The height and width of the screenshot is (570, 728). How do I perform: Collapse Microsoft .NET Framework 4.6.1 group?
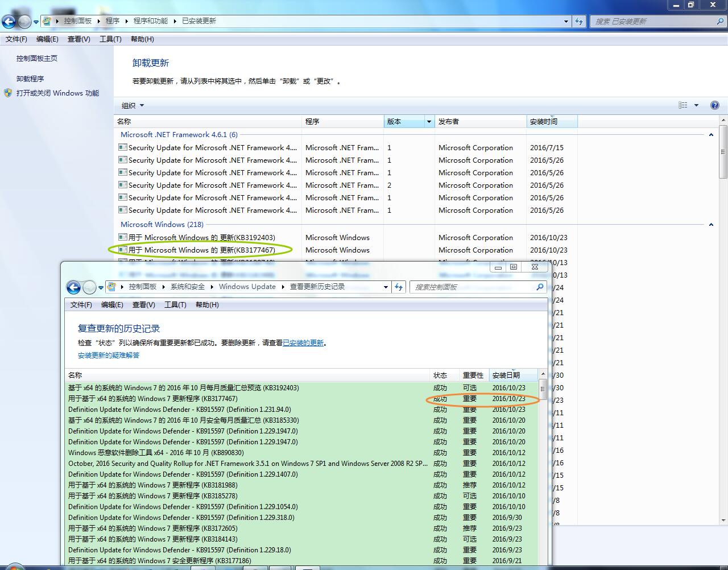(x=711, y=135)
